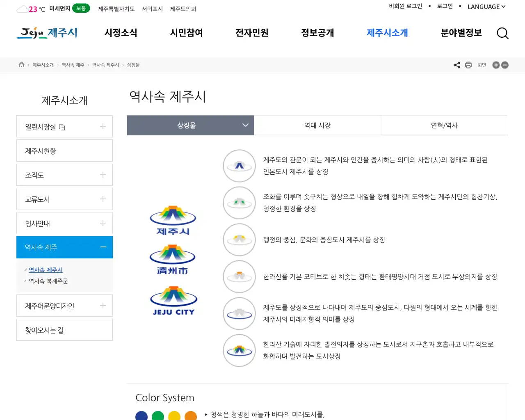The height and width of the screenshot is (420, 525).
Task: Open 제주시소개 main menu
Action: coord(387,33)
